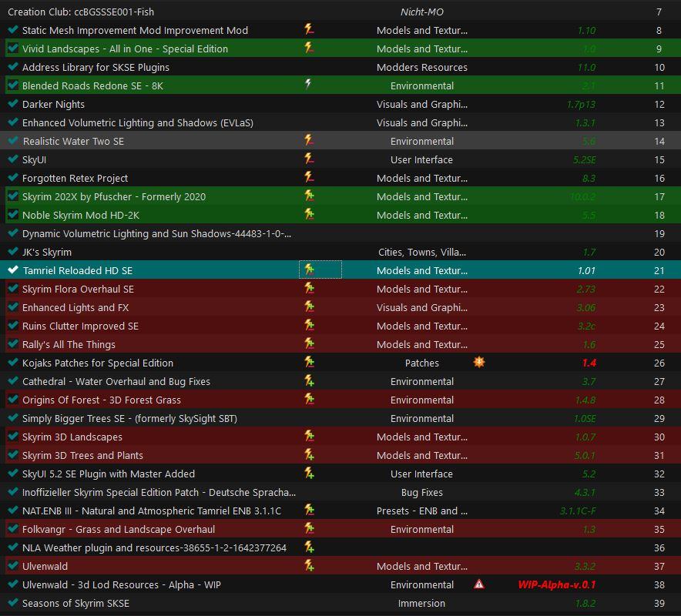Select Creation Club ccBGSSSE001-Fish row
681x616 pixels.
(340, 12)
